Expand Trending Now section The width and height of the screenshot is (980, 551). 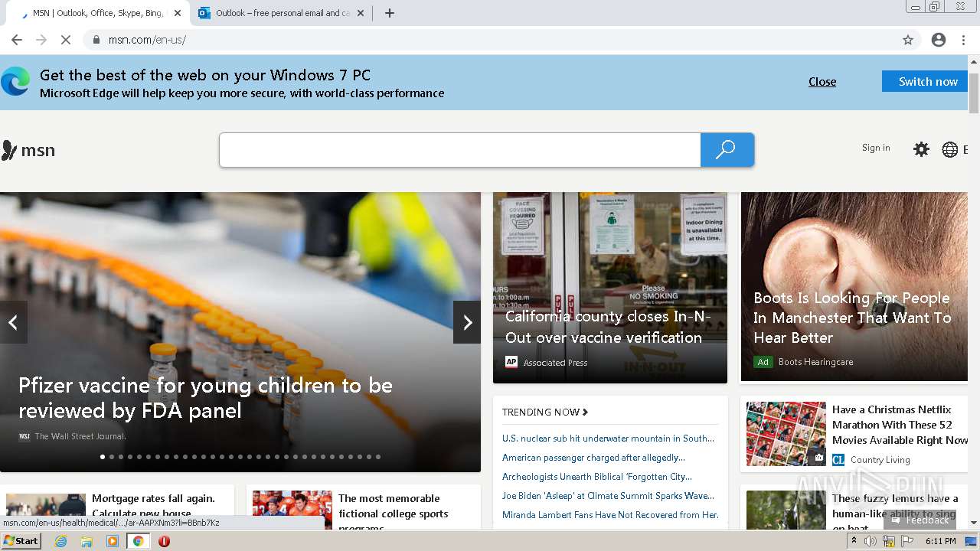[545, 412]
